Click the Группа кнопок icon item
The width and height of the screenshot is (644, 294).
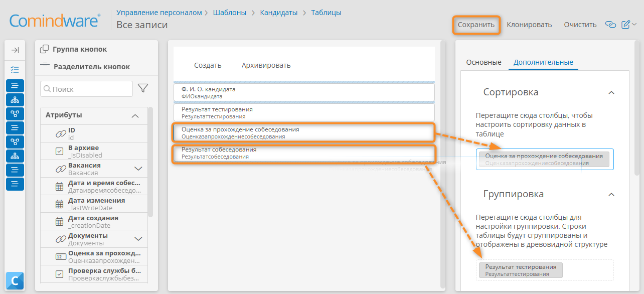74,49
